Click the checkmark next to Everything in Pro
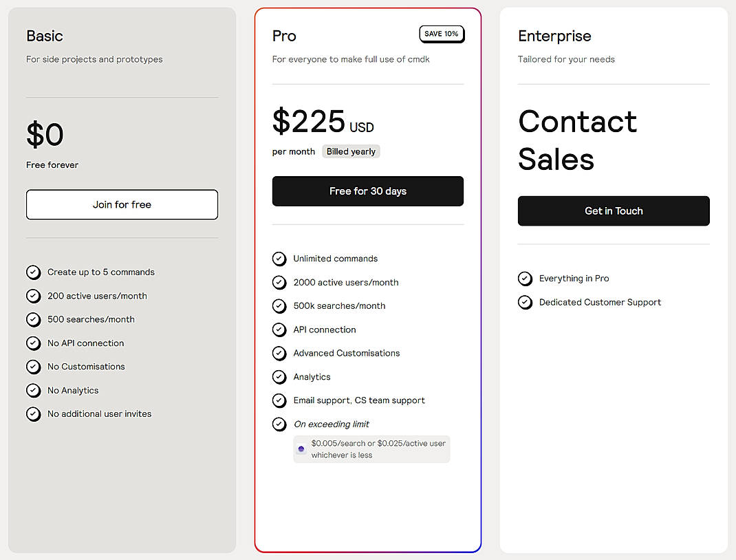The image size is (736, 560). [x=525, y=279]
